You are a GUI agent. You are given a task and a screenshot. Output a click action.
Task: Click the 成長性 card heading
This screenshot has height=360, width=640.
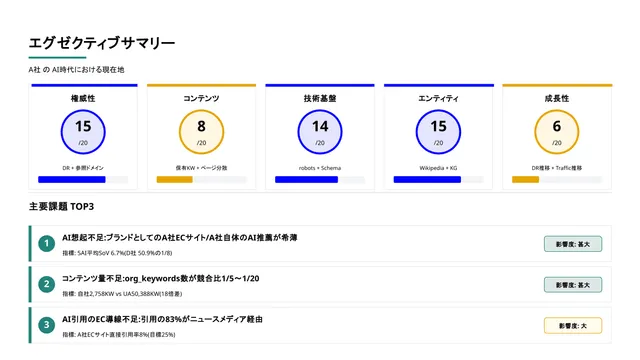click(x=557, y=98)
